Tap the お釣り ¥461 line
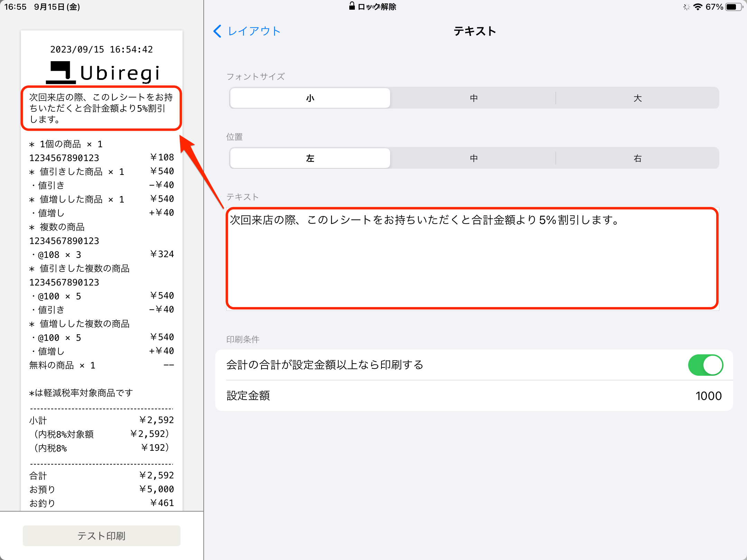This screenshot has height=560, width=747. [x=102, y=503]
